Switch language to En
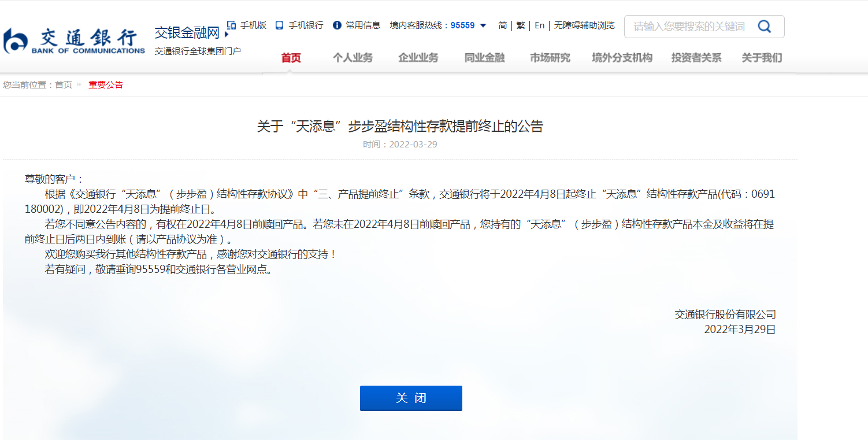Viewport: 868px width, 440px height. pos(539,25)
